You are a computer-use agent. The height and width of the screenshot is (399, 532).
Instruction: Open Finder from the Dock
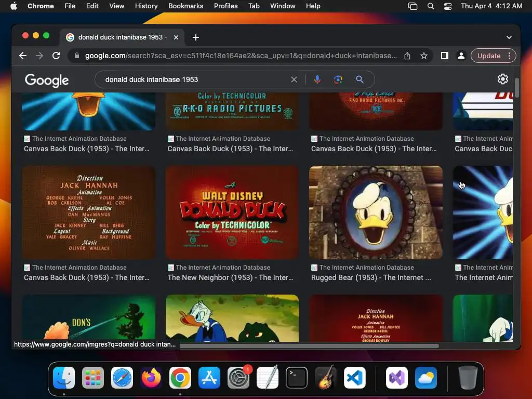tap(64, 378)
